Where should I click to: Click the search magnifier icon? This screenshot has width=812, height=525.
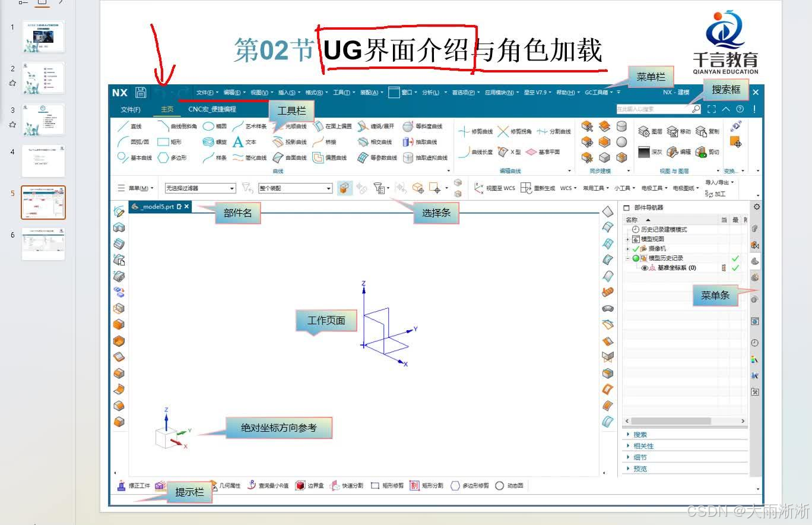tap(696, 109)
